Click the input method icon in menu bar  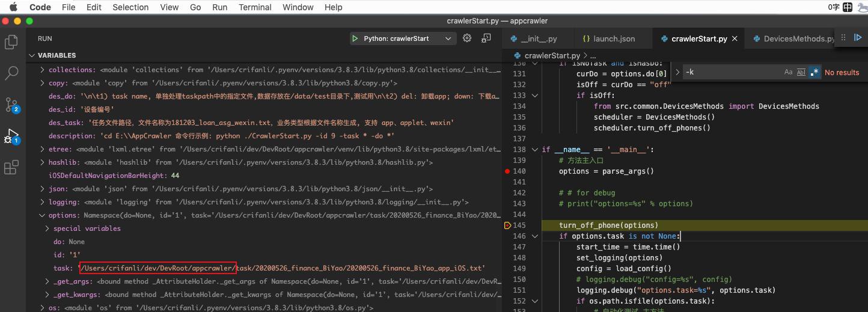point(848,7)
